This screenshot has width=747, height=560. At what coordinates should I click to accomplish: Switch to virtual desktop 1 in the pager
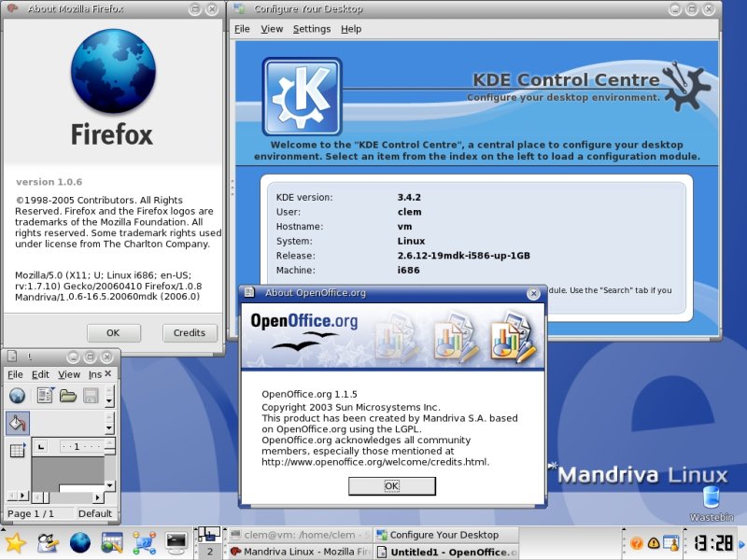(209, 535)
